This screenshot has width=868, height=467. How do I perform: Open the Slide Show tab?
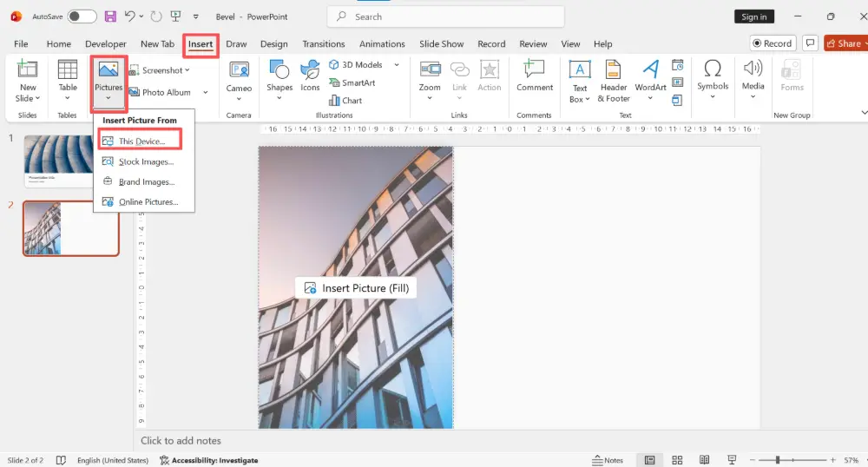(x=441, y=43)
